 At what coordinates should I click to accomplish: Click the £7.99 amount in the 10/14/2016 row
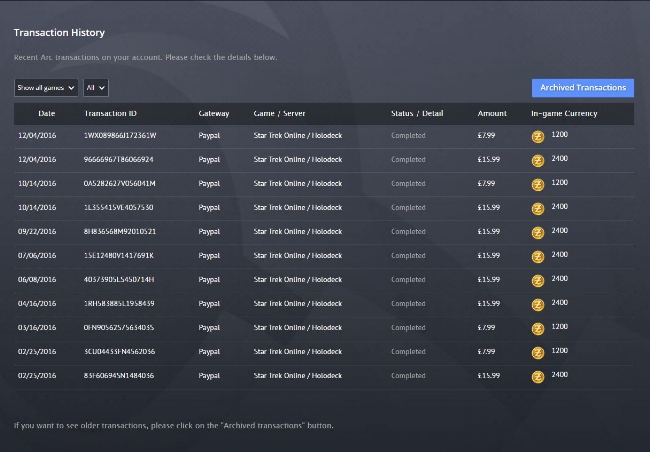pyautogui.click(x=486, y=183)
